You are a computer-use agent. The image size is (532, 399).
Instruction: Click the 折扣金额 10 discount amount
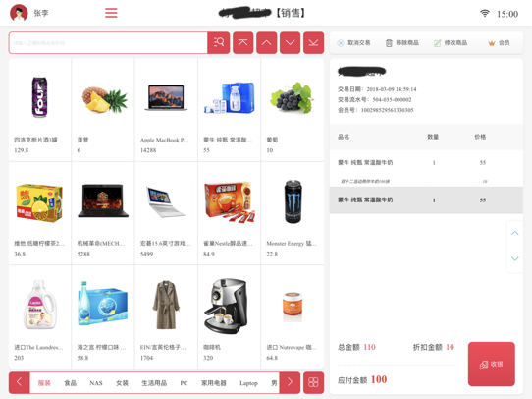point(434,347)
